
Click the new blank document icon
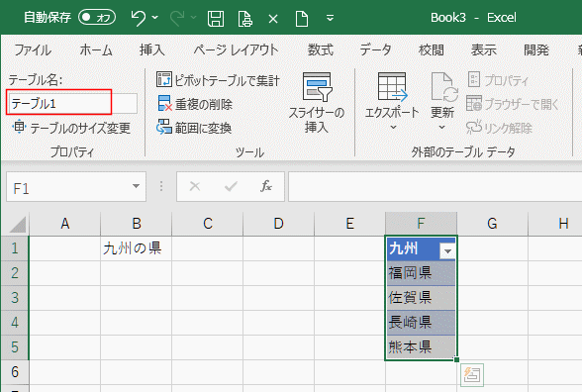coord(301,18)
